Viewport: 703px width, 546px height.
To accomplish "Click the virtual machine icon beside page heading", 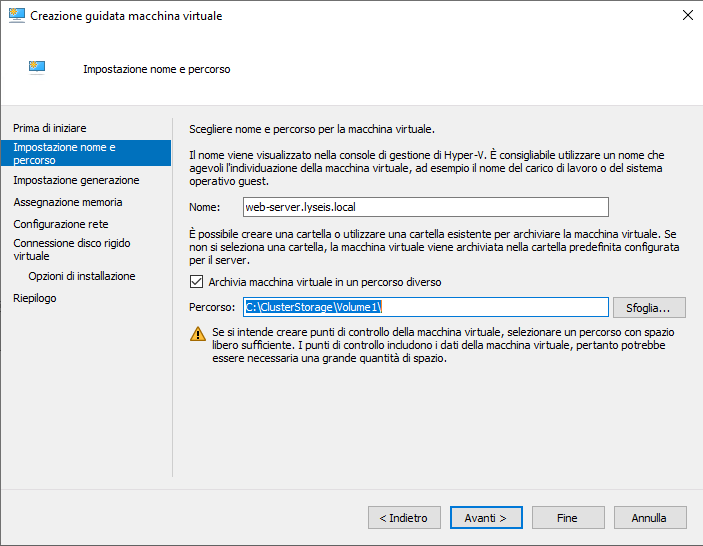I will click(37, 68).
